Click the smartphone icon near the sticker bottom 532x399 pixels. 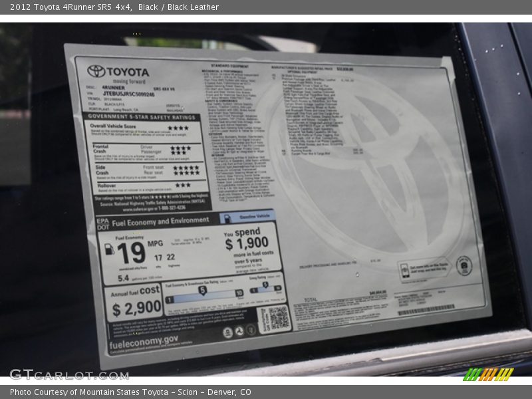(404, 271)
